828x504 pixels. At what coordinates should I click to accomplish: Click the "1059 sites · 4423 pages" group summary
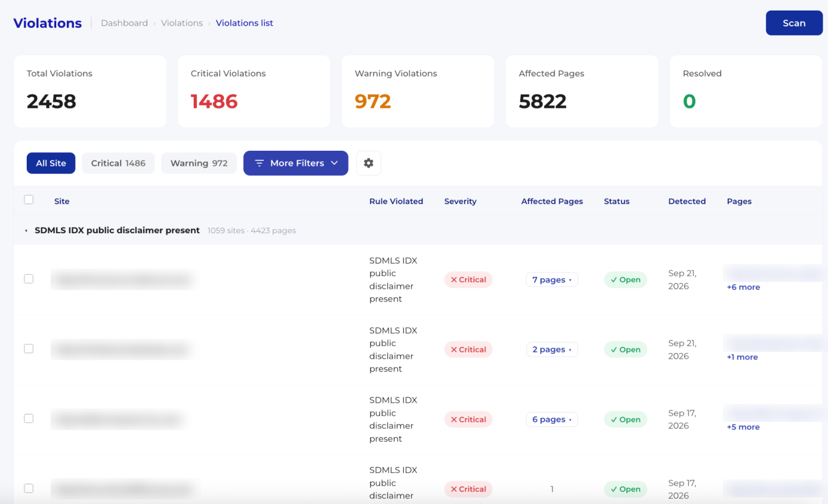(252, 231)
